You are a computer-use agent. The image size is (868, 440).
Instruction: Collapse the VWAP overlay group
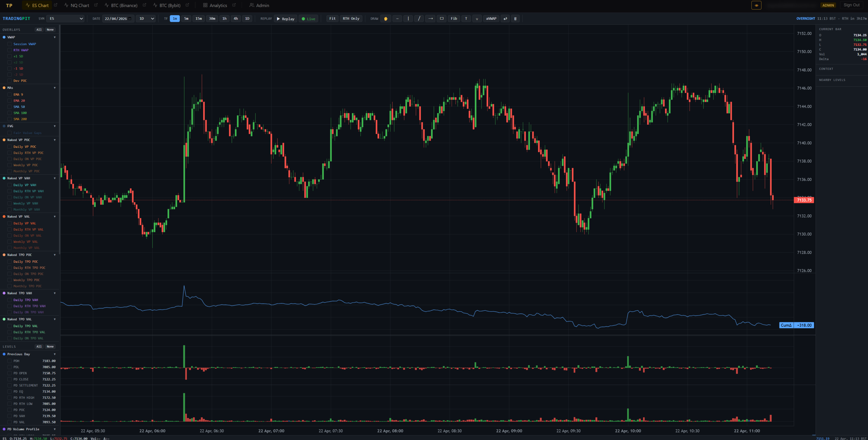coord(55,37)
